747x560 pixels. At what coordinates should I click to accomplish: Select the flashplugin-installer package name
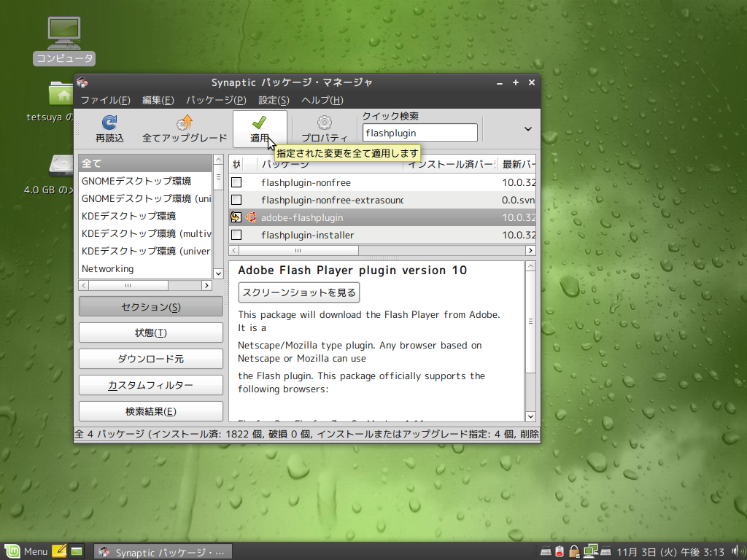[x=308, y=236]
